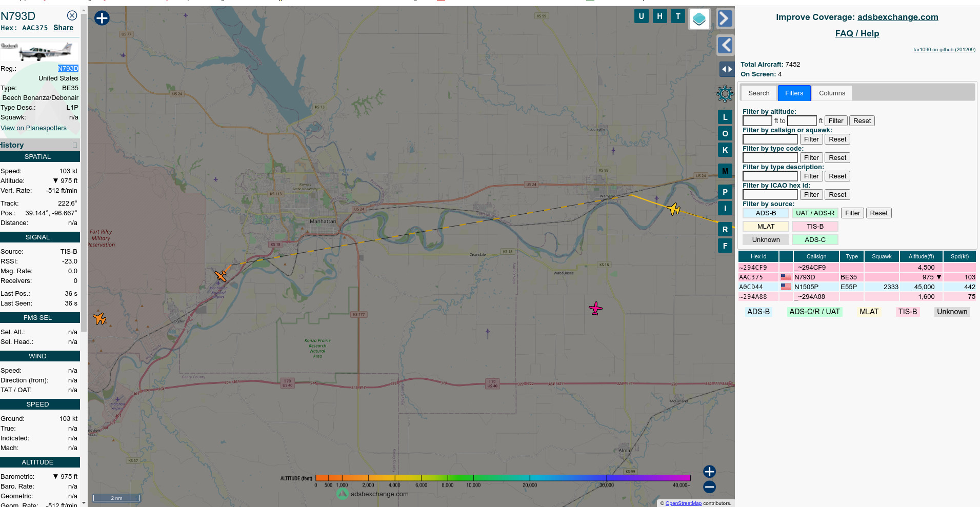Click the altitude color legend bar
Viewport: 980px width, 507px height.
[503, 478]
